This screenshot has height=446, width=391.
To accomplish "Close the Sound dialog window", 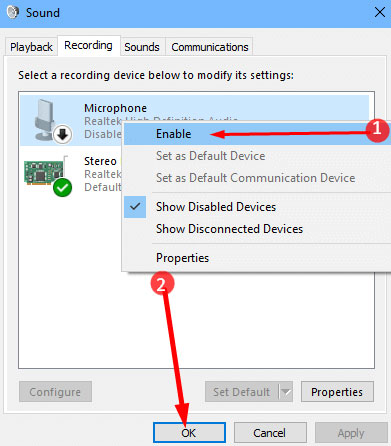I will [380, 13].
